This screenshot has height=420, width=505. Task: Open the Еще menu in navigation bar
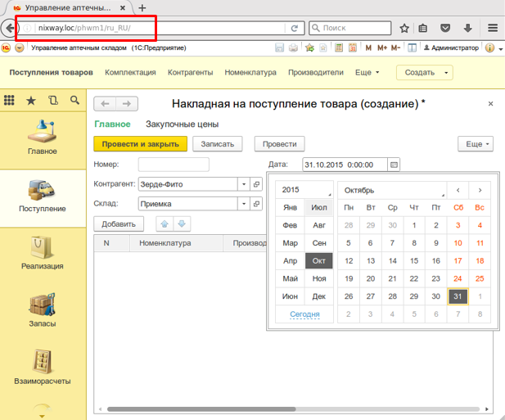point(367,72)
